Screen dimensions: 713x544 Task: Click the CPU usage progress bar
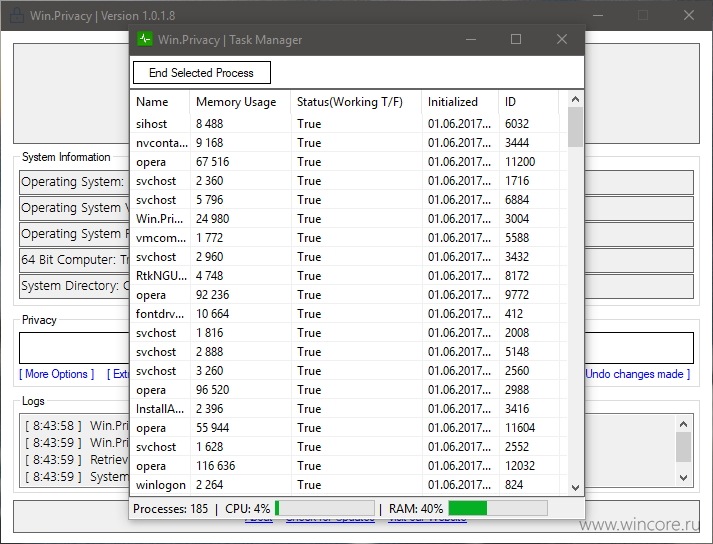[x=325, y=508]
